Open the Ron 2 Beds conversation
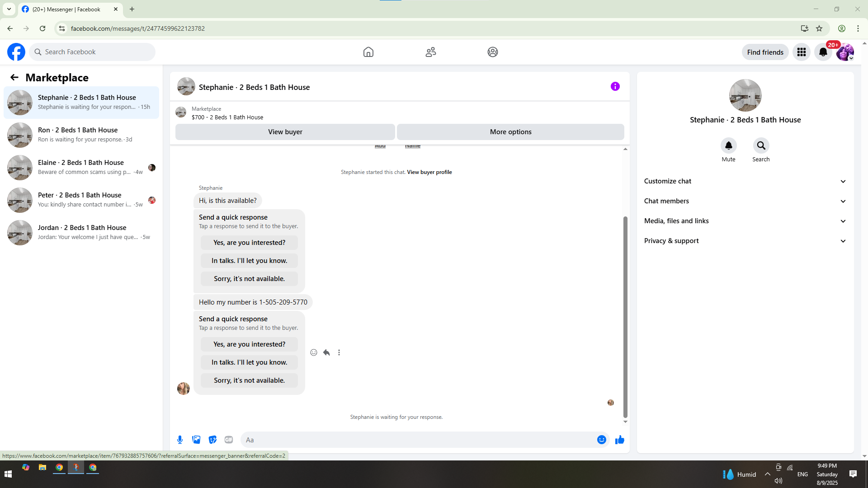Screen dimensions: 868x488 tap(81, 135)
